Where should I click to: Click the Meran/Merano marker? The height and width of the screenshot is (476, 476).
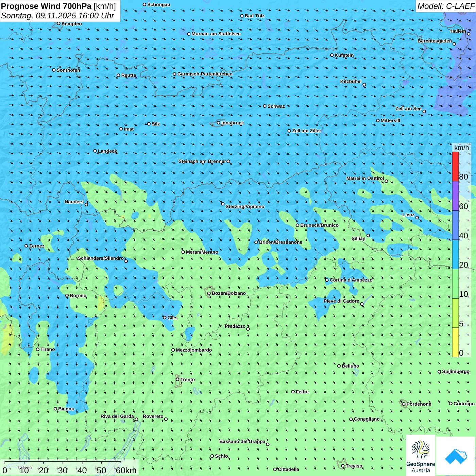coord(183,252)
